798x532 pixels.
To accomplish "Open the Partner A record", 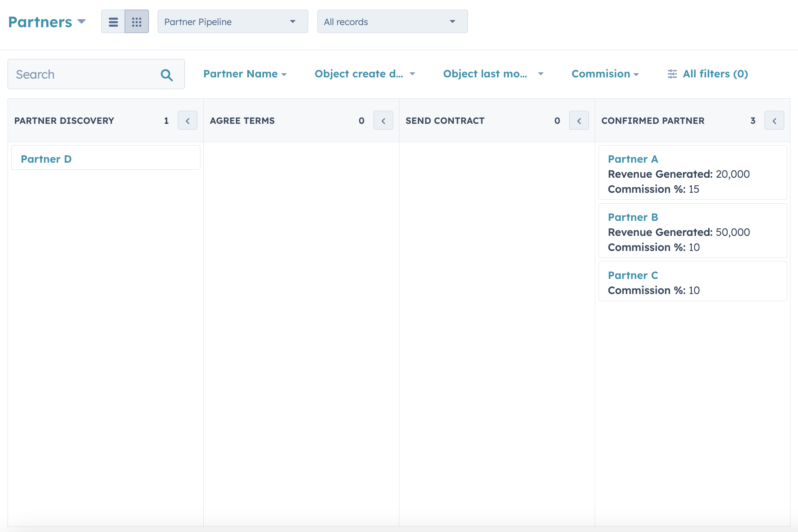I will coord(633,159).
